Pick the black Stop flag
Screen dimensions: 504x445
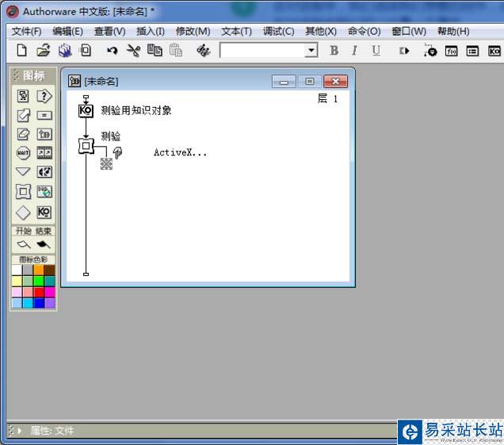coord(44,245)
